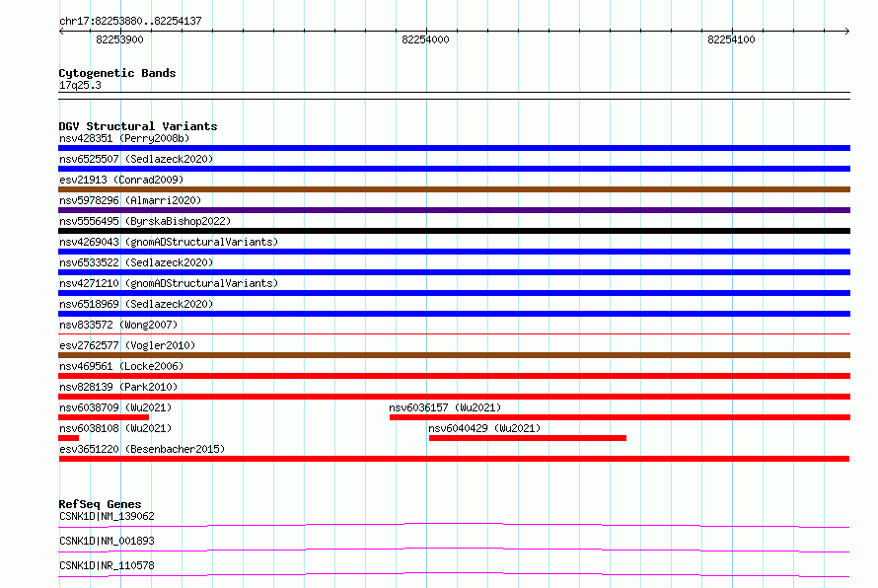The width and height of the screenshot is (878, 588).
Task: Click the left arrowhead of the ruler
Action: 61,31
